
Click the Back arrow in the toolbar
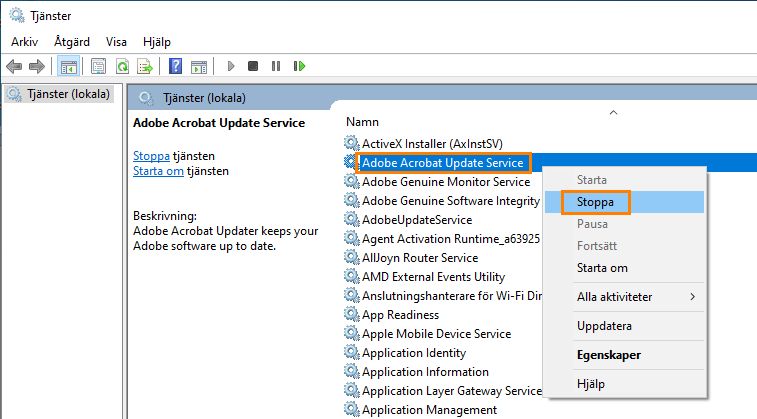[x=14, y=66]
